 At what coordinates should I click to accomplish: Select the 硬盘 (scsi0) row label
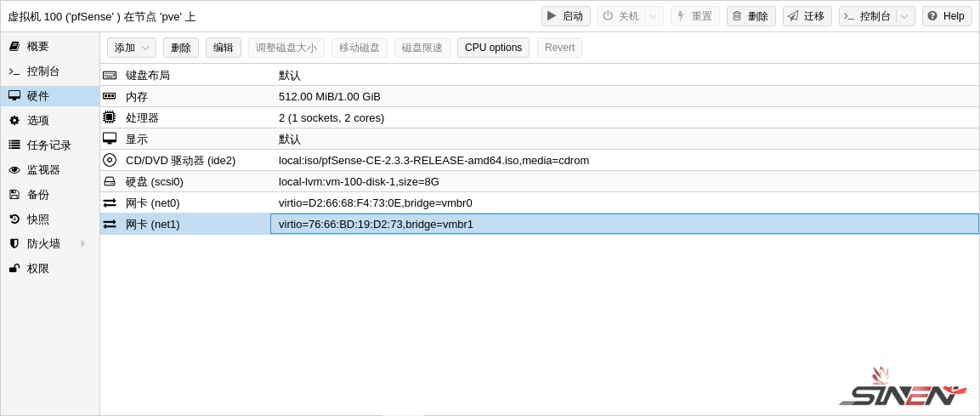click(155, 181)
